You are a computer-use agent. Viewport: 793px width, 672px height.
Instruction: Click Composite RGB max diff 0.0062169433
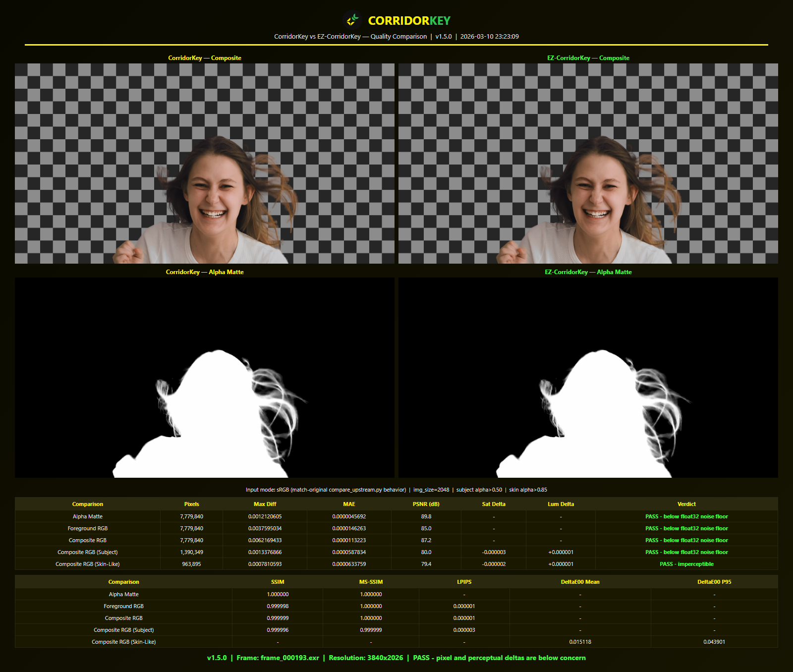[265, 540]
